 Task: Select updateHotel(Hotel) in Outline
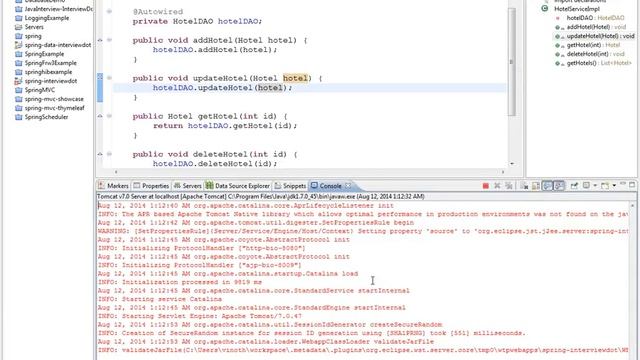[600, 36]
